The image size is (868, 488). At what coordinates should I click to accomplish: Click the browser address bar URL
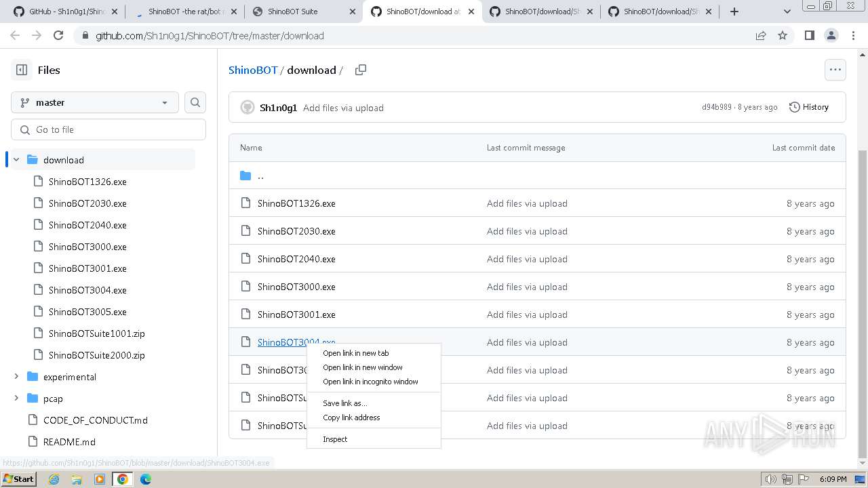coord(210,36)
